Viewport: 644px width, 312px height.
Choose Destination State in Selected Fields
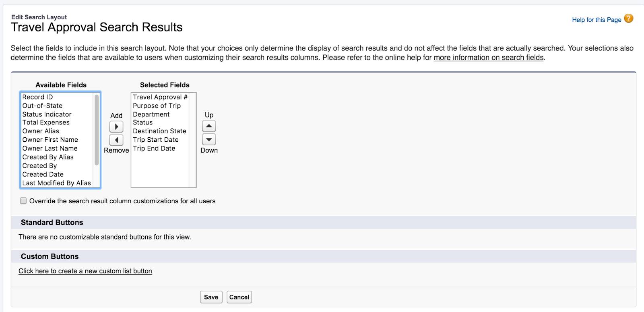[159, 131]
